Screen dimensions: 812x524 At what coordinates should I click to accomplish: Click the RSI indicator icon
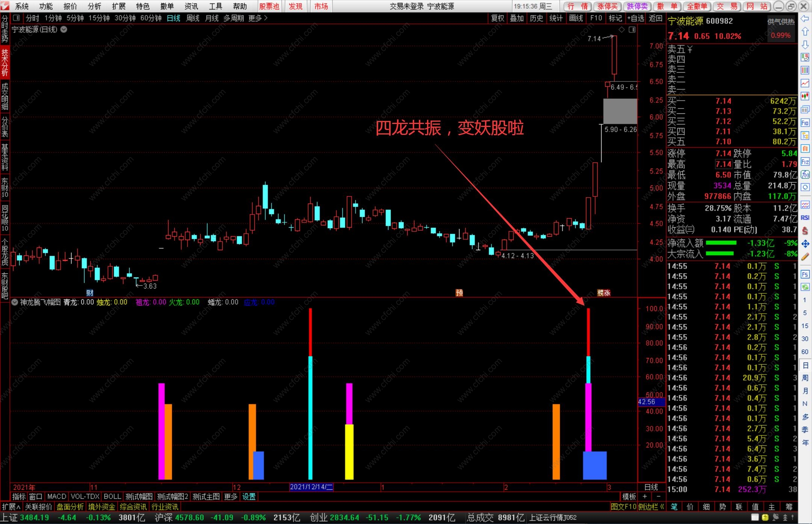(805, 217)
